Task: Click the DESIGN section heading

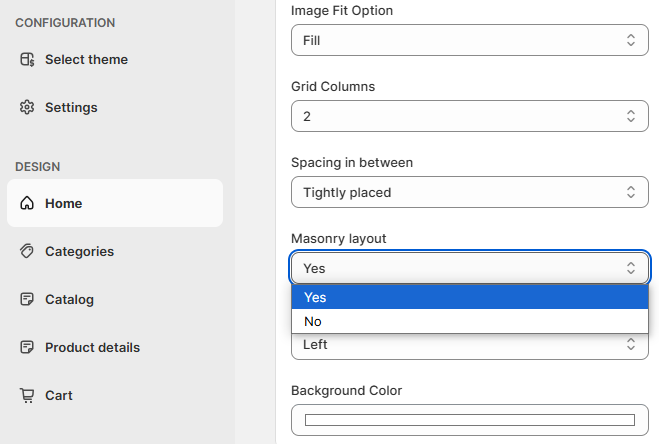Action: [x=38, y=167]
